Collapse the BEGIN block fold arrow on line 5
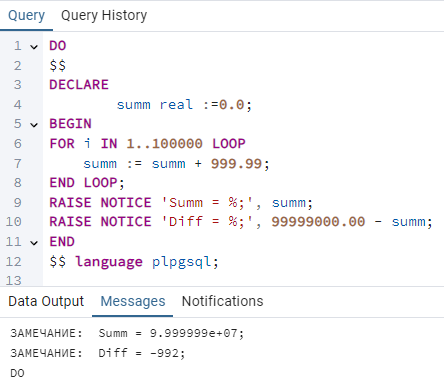Image resolution: width=444 pixels, height=380 pixels. 34,125
